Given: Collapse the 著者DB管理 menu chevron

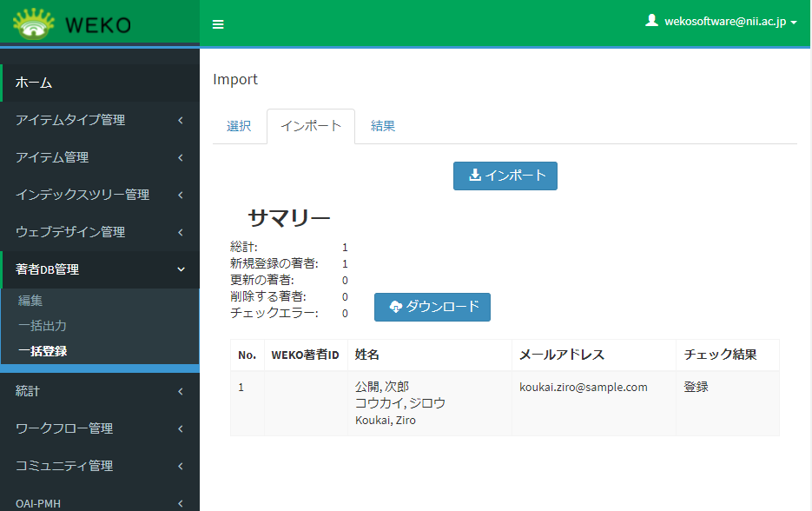Looking at the screenshot, I should point(182,269).
